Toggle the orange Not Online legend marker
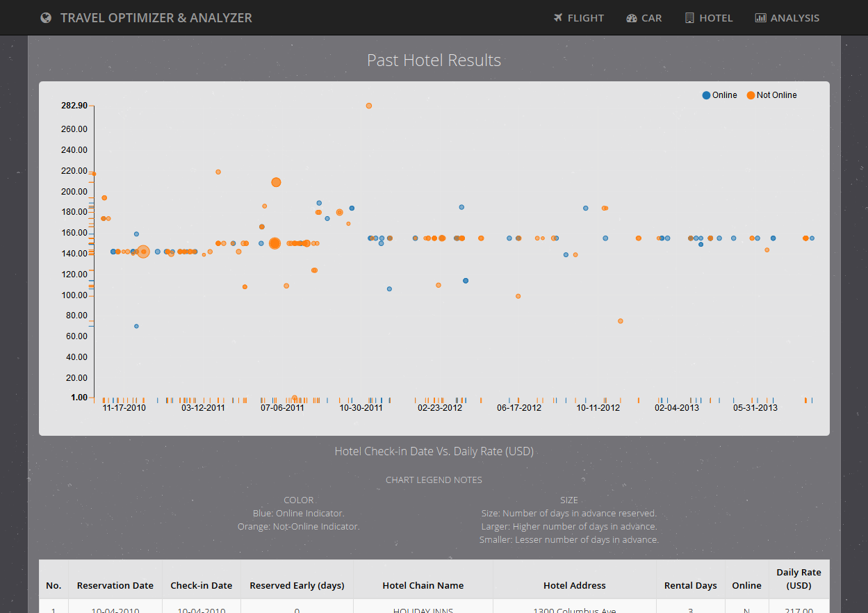The width and height of the screenshot is (868, 613). 751,95
